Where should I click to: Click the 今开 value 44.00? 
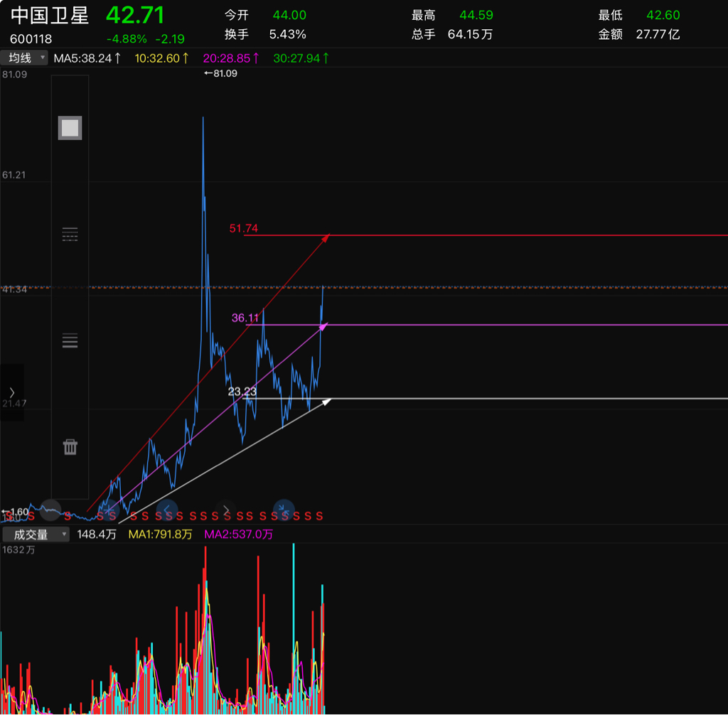290,16
